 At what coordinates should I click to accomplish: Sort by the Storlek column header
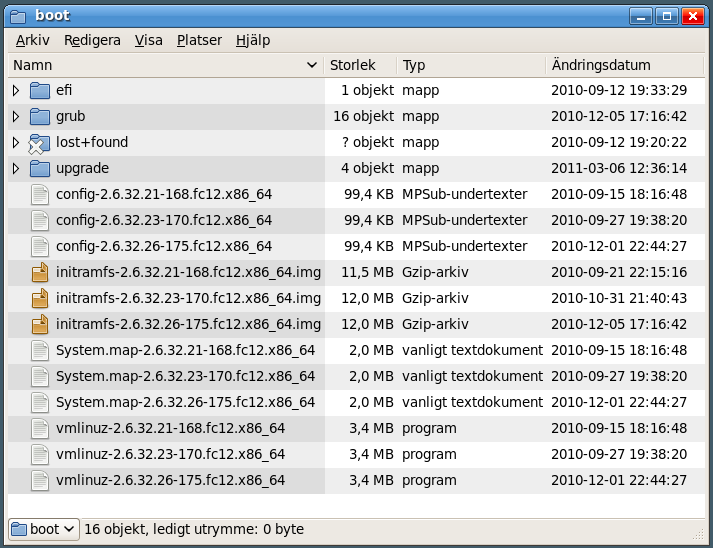click(x=360, y=65)
